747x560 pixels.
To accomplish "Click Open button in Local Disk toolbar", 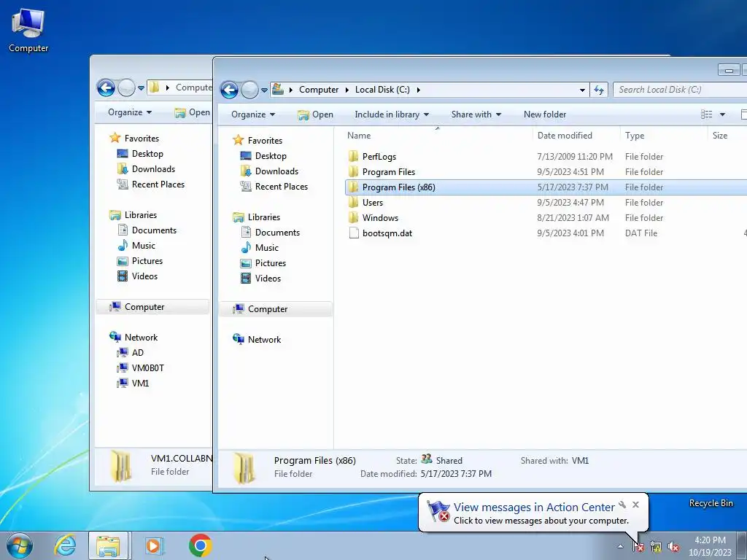I will 315,114.
